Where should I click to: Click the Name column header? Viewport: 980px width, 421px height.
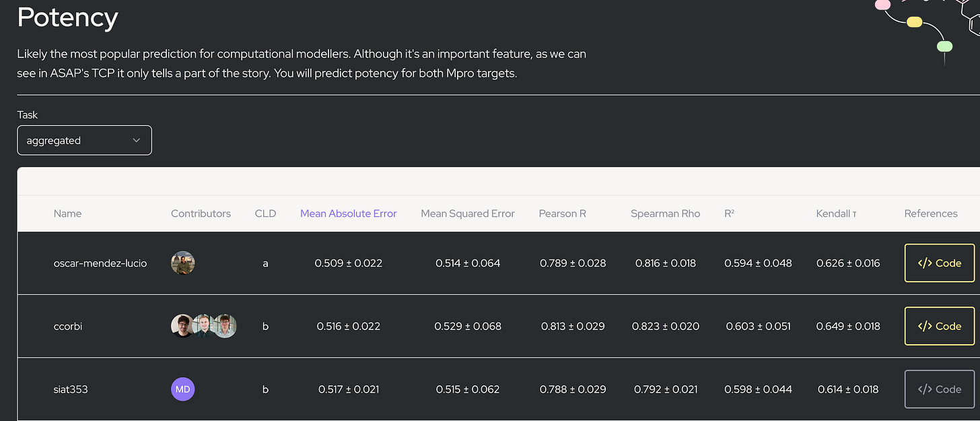click(x=67, y=214)
